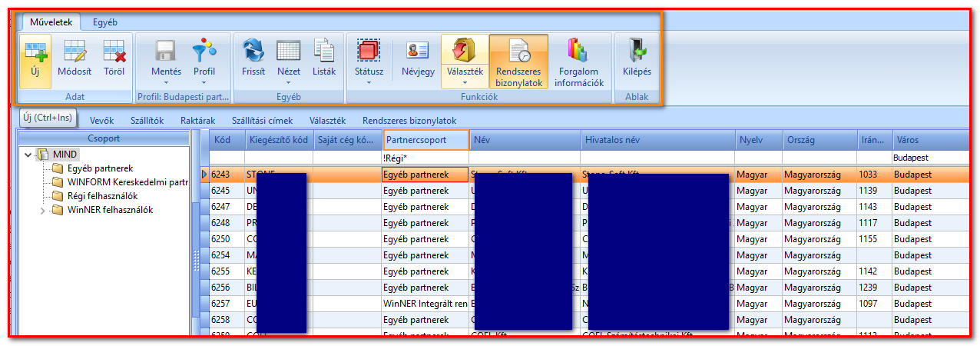Exit using the Kilépés door icon
The height and width of the screenshot is (346, 980).
point(637,52)
